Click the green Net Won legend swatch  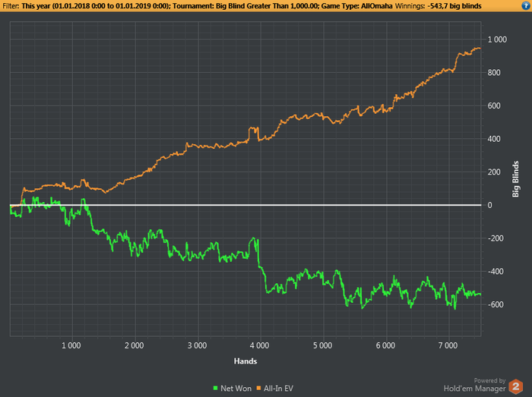[x=215, y=388]
